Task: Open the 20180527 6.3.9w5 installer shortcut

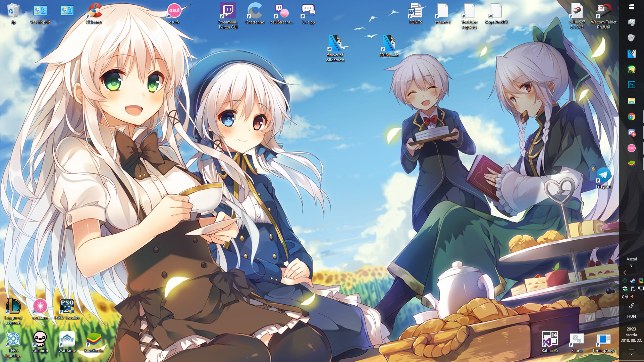Action: coord(577,16)
